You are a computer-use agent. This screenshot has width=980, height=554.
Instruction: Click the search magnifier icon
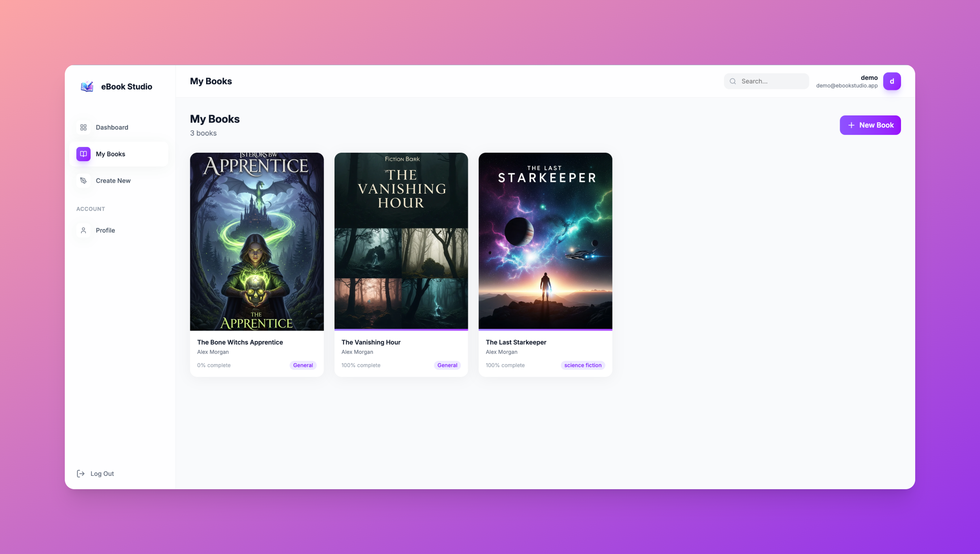point(733,81)
